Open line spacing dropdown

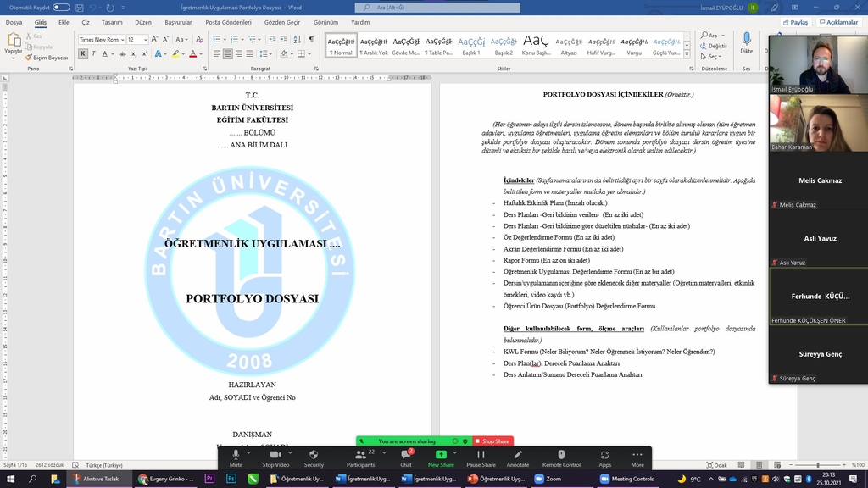[x=265, y=53]
